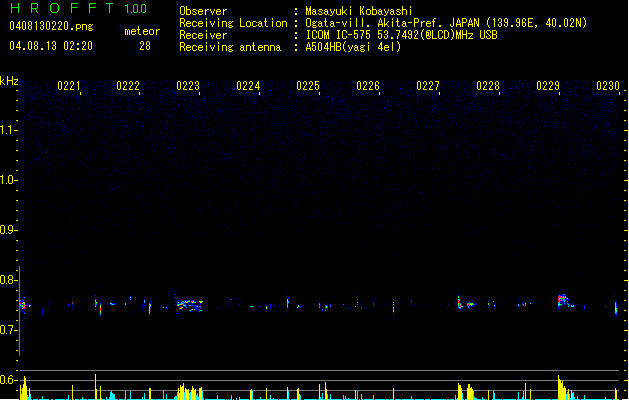Click the Receiver label
This screenshot has height=400, width=629.
203,35
